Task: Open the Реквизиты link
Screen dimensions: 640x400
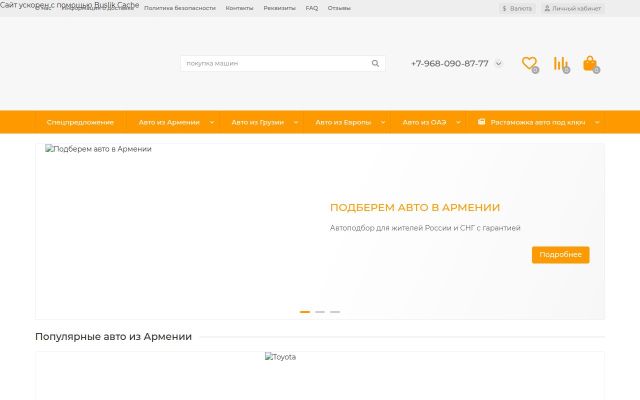Action: tap(279, 8)
